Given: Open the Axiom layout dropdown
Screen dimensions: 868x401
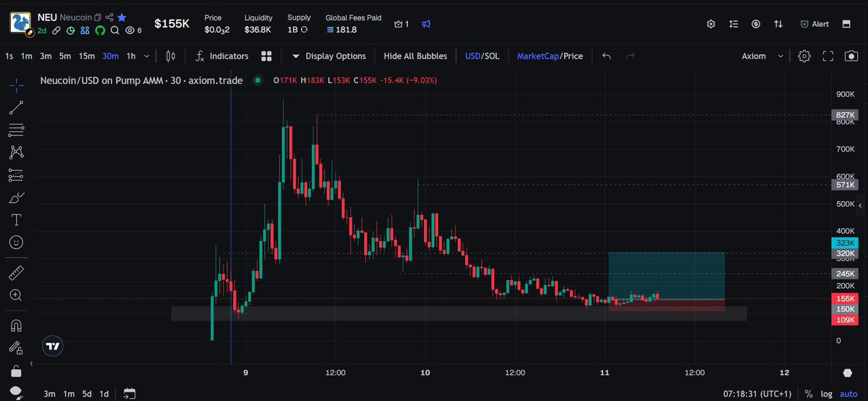Looking at the screenshot, I should coord(763,56).
